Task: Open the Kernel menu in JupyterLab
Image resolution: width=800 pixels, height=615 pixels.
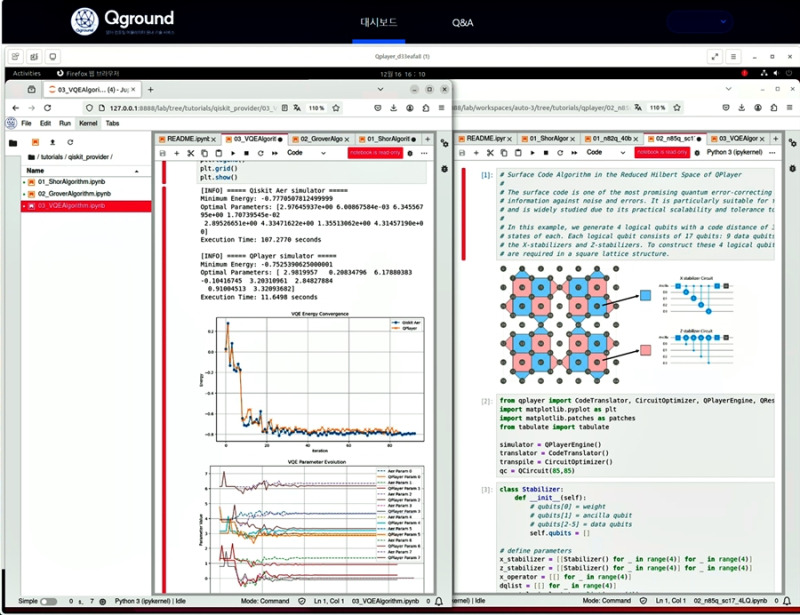Action: coord(88,123)
